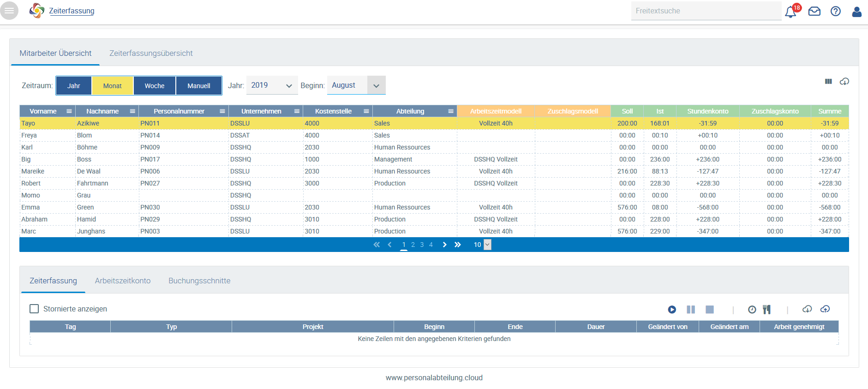Switch to Zeiterfassungsübersicht tab

pos(151,53)
